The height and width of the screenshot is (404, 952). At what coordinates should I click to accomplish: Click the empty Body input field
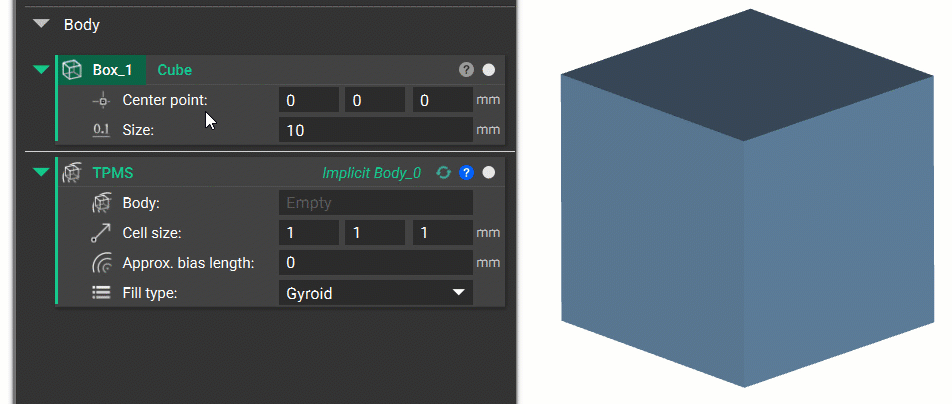[376, 203]
